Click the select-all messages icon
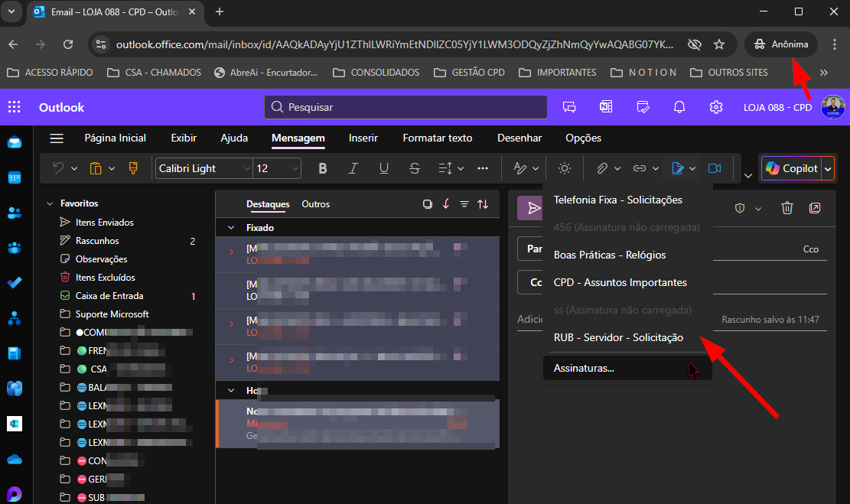 pyautogui.click(x=428, y=204)
